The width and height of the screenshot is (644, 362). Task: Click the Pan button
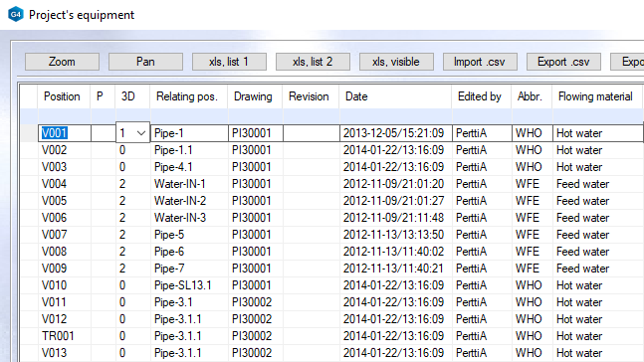pyautogui.click(x=145, y=62)
